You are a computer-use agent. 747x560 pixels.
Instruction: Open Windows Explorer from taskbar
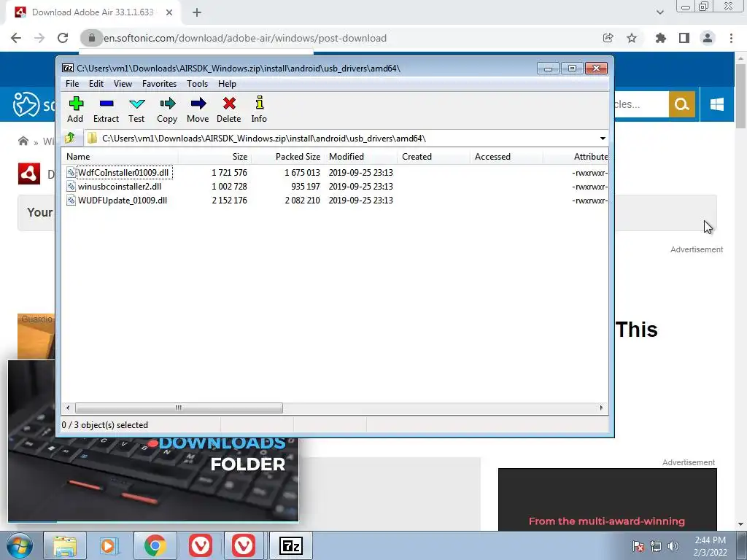(x=65, y=545)
